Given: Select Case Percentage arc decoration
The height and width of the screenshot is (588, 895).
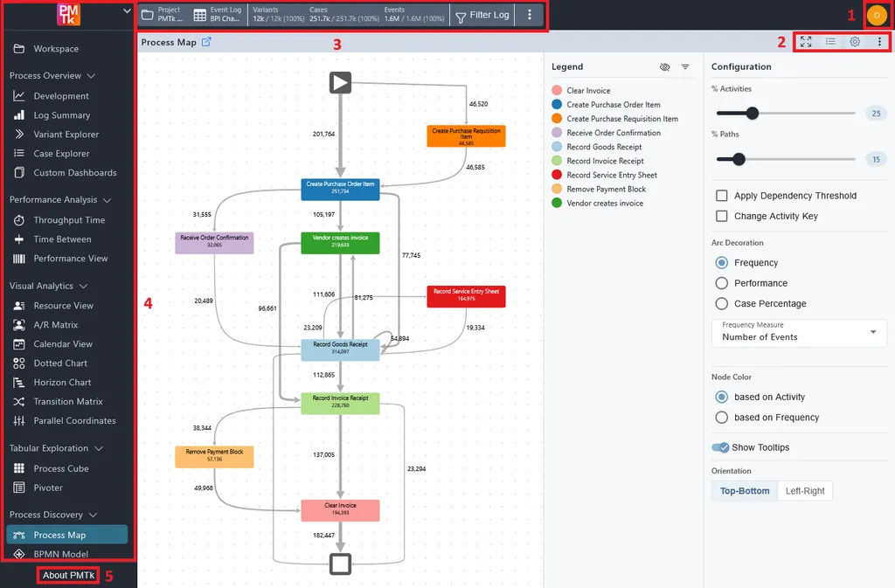Looking at the screenshot, I should pos(721,303).
